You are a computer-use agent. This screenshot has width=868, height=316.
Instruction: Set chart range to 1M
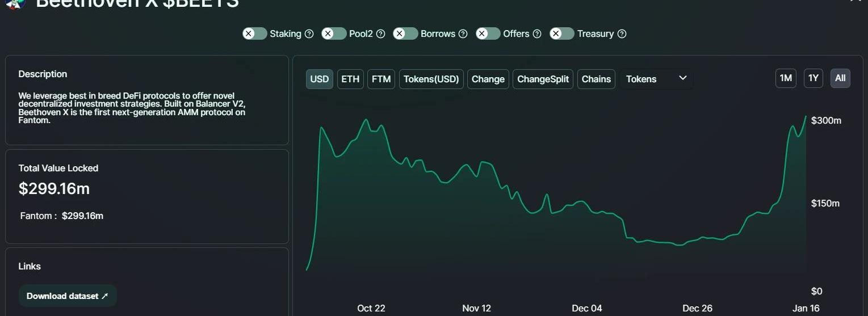pyautogui.click(x=786, y=78)
